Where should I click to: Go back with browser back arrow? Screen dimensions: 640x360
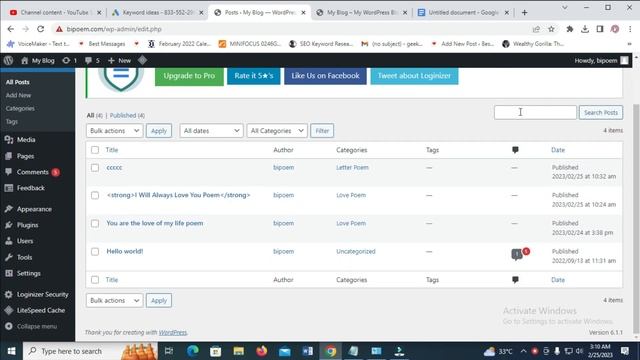[x=11, y=29]
